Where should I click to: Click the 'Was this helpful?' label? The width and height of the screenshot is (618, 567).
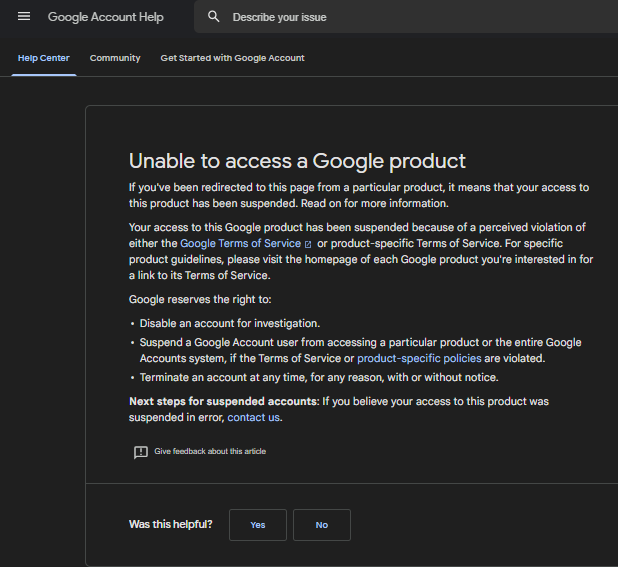click(171, 524)
